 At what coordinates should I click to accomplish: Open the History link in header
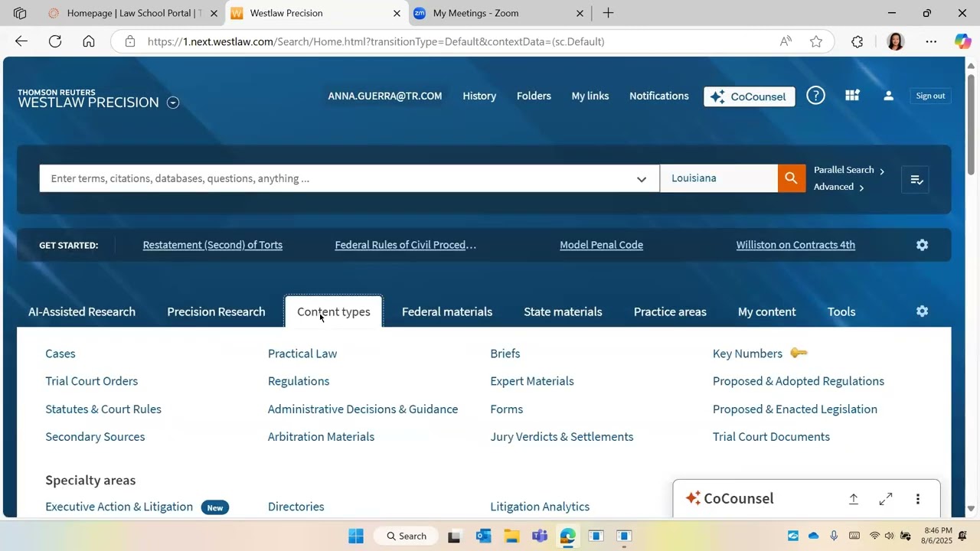(x=479, y=96)
